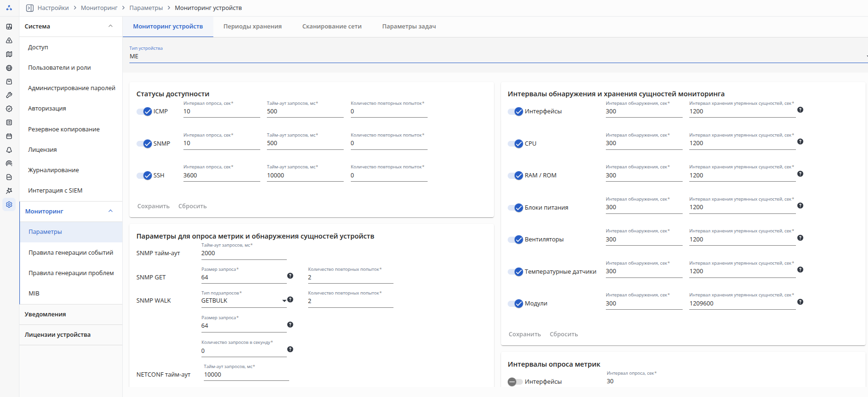Switch to the Периоды хранения tab
The height and width of the screenshot is (397, 868).
coord(253,27)
